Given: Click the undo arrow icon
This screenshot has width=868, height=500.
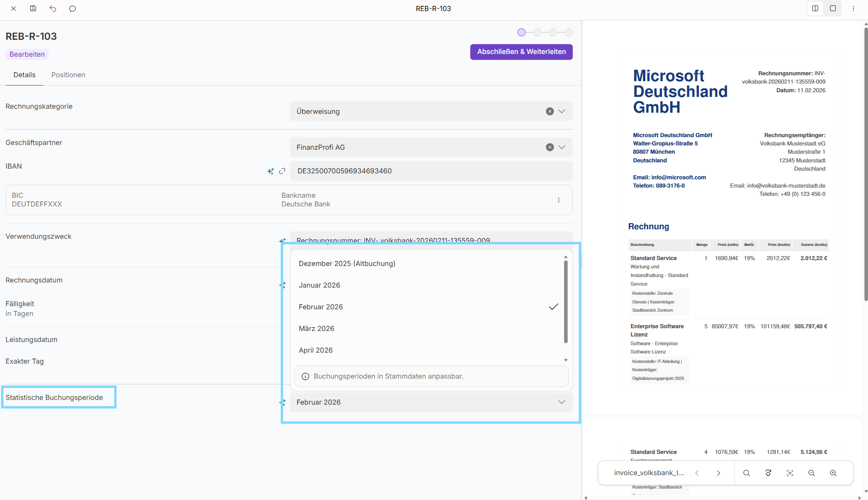Looking at the screenshot, I should point(53,8).
